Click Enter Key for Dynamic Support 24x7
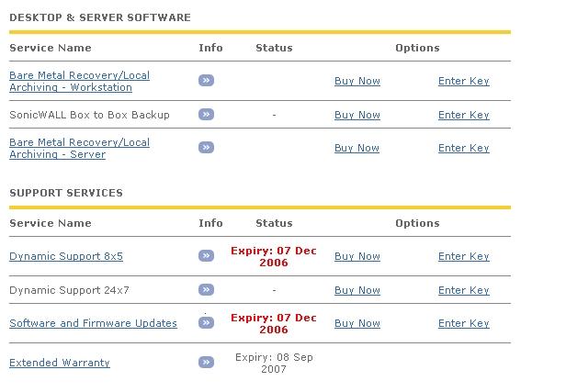Image resolution: width=566 pixels, height=392 pixels. click(x=464, y=290)
